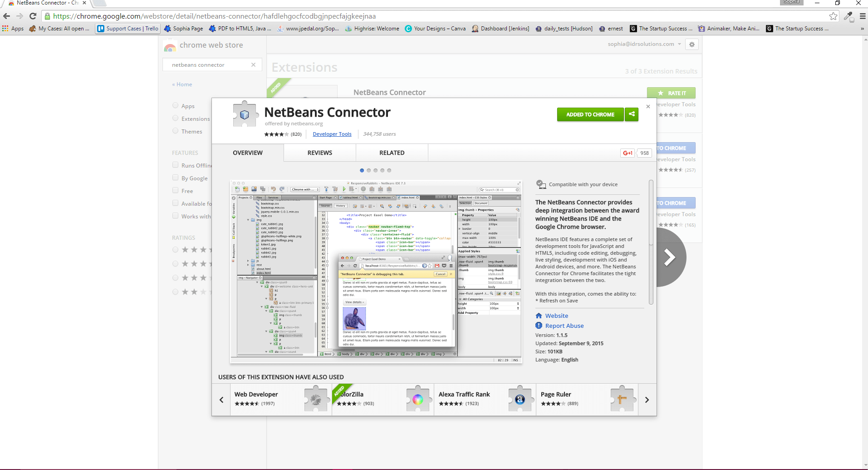Expand the account email dropdown
Image resolution: width=868 pixels, height=470 pixels.
coord(679,44)
